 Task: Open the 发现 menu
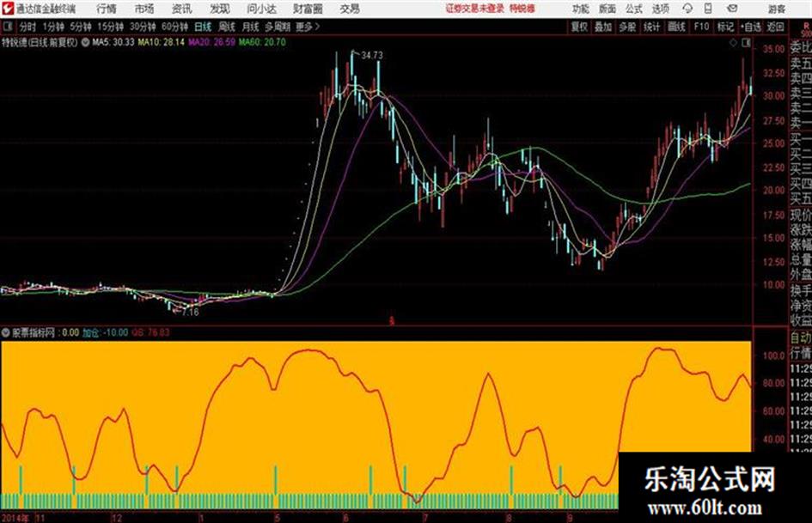[220, 9]
